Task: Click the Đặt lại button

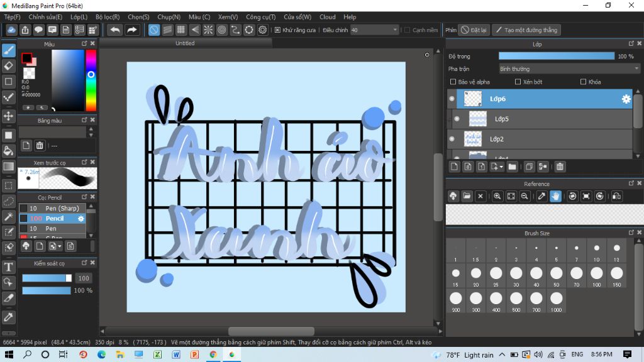Action: tap(474, 30)
